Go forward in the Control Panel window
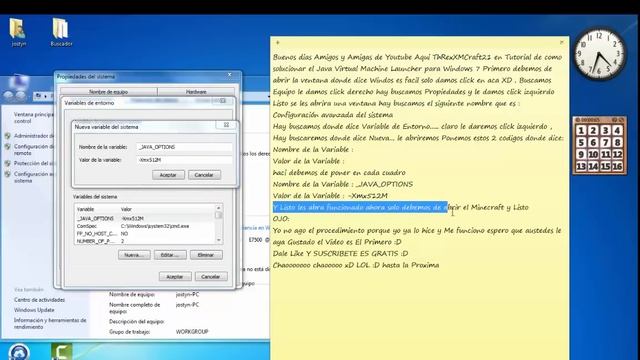 (20, 96)
